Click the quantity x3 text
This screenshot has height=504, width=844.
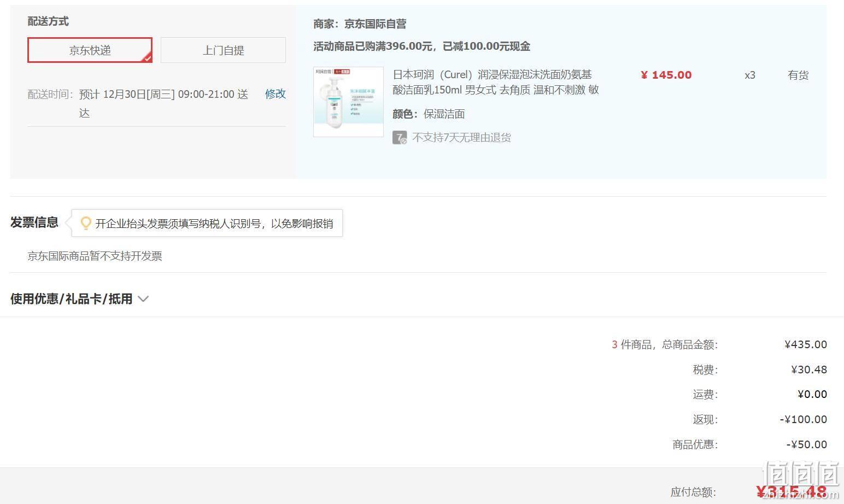click(x=749, y=75)
